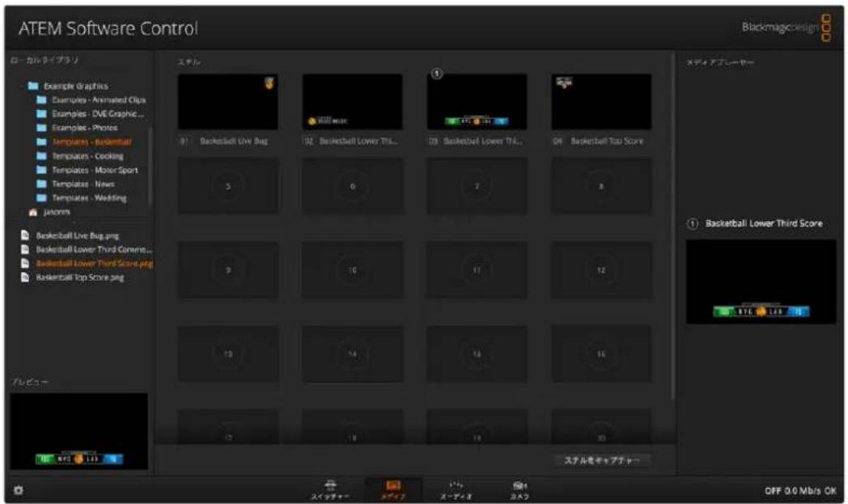The width and height of the screenshot is (848, 504).
Task: Switch to the Audio tab
Action: click(456, 490)
